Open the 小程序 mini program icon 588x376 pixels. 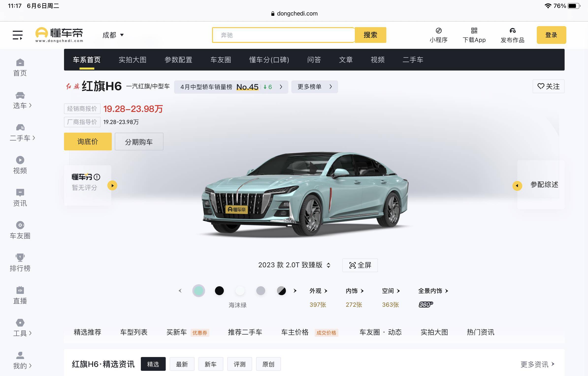439,35
